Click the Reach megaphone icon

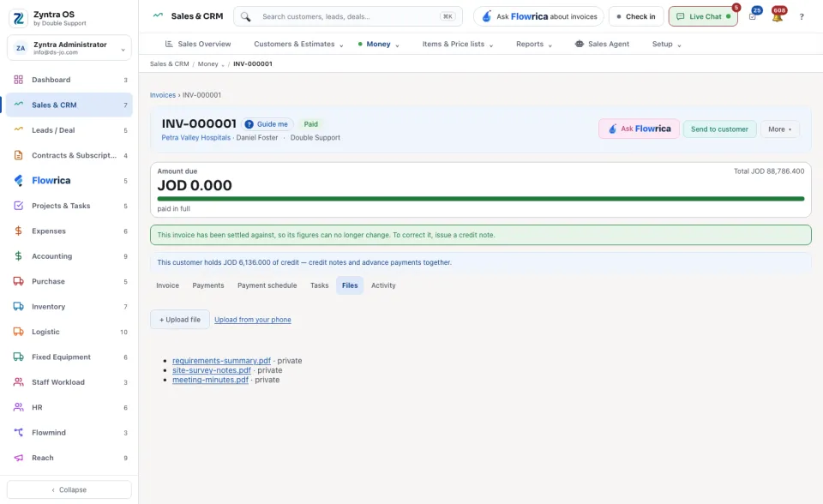(x=18, y=458)
